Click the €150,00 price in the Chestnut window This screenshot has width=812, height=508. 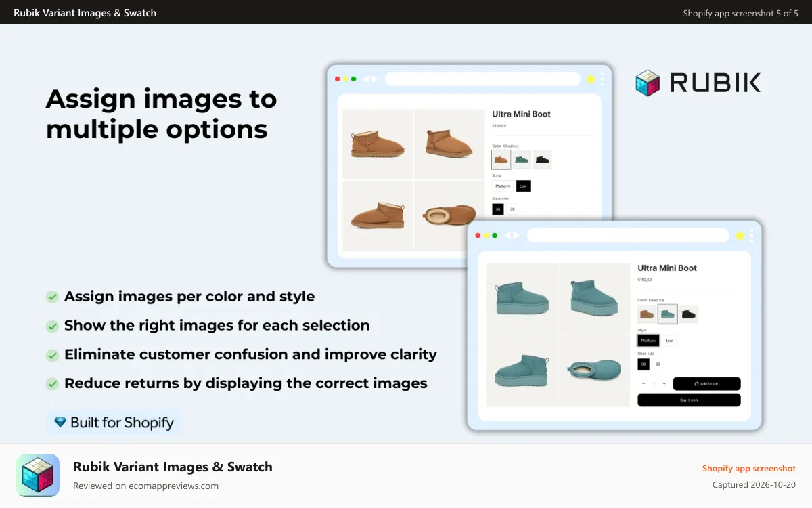coord(499,126)
